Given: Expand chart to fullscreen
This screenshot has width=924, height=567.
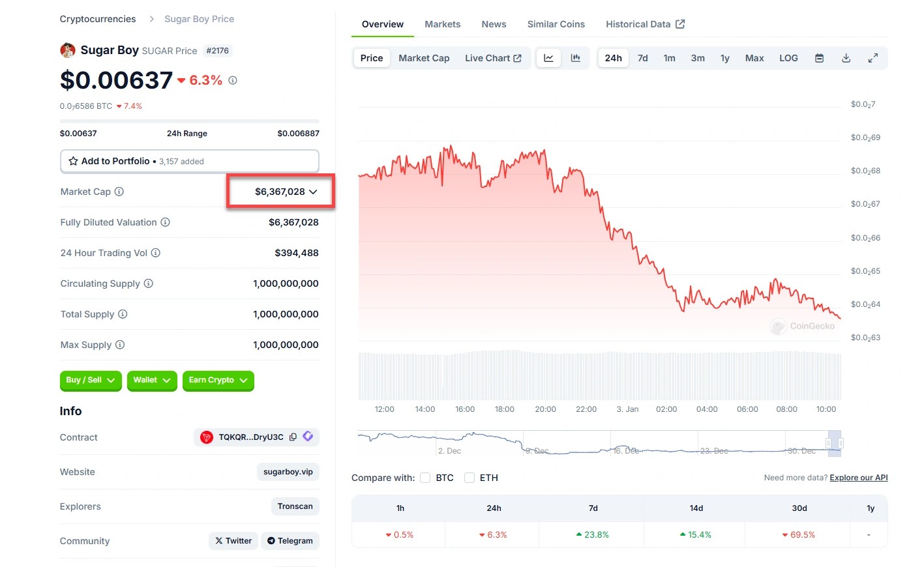Looking at the screenshot, I should 872,58.
